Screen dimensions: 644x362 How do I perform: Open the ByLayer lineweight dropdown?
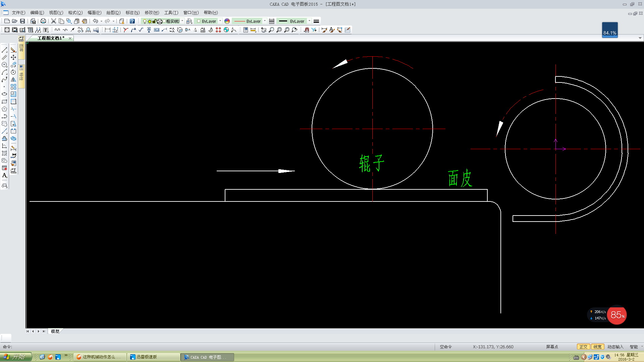pos(309,21)
